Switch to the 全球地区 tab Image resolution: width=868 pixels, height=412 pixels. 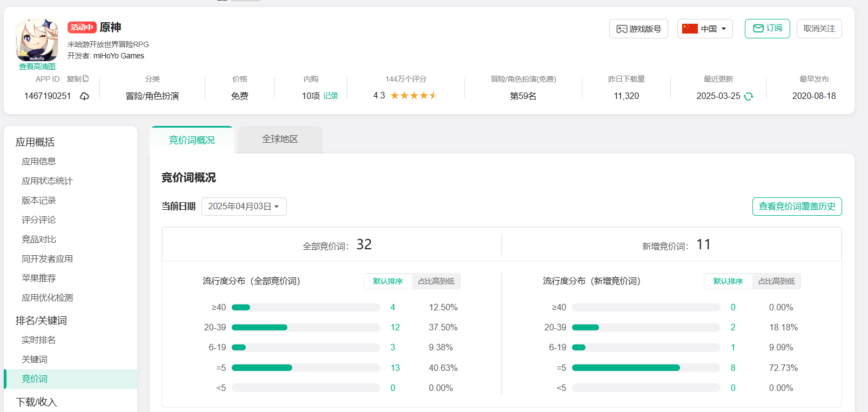point(280,139)
